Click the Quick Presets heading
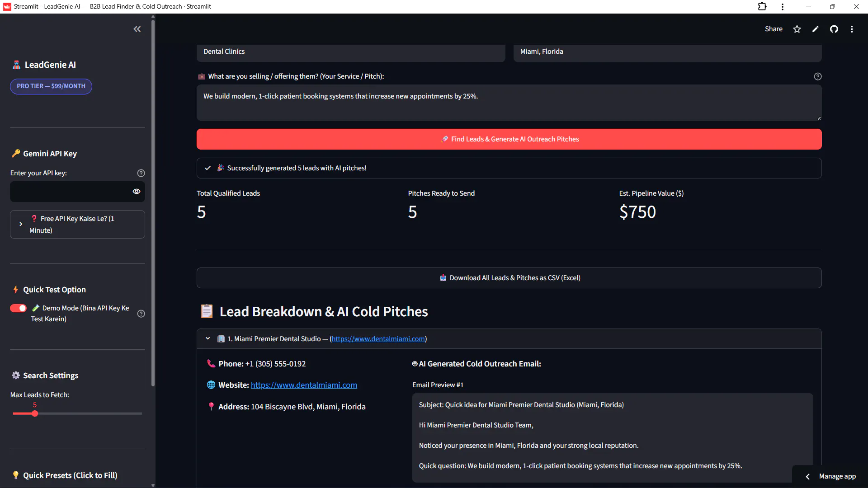This screenshot has width=868, height=488. [70, 475]
